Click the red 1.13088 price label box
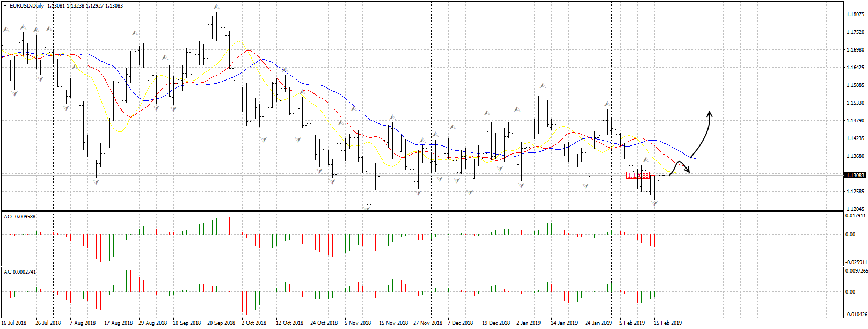The image size is (868, 329). pyautogui.click(x=638, y=176)
